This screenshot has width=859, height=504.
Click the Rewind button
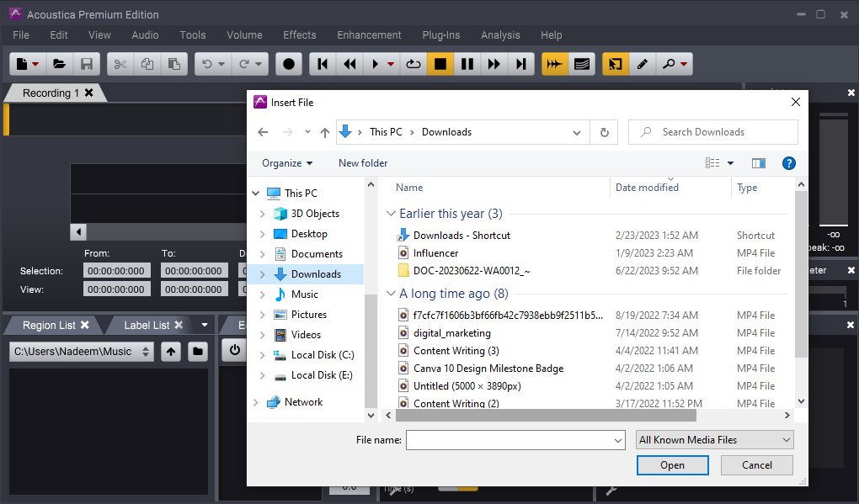coord(349,64)
